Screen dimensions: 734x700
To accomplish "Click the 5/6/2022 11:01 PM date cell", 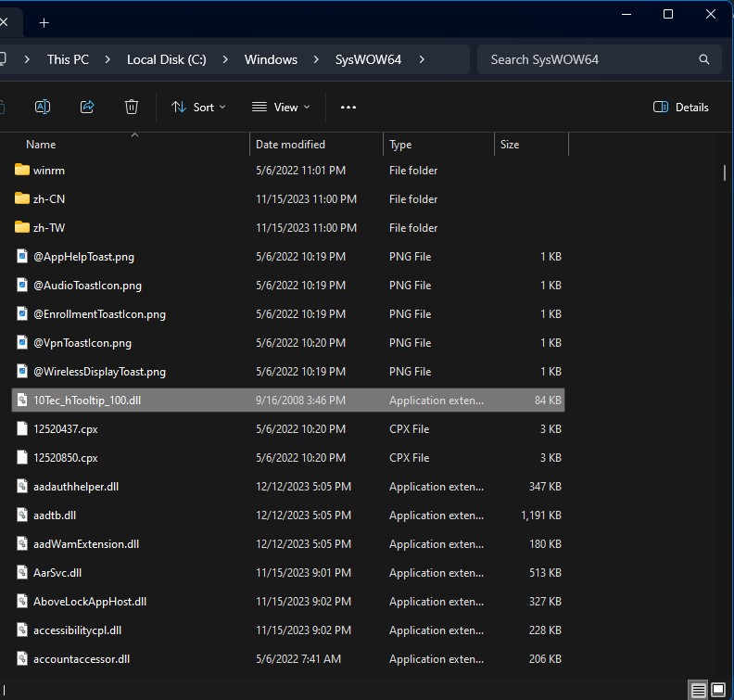I will pyautogui.click(x=300, y=171).
